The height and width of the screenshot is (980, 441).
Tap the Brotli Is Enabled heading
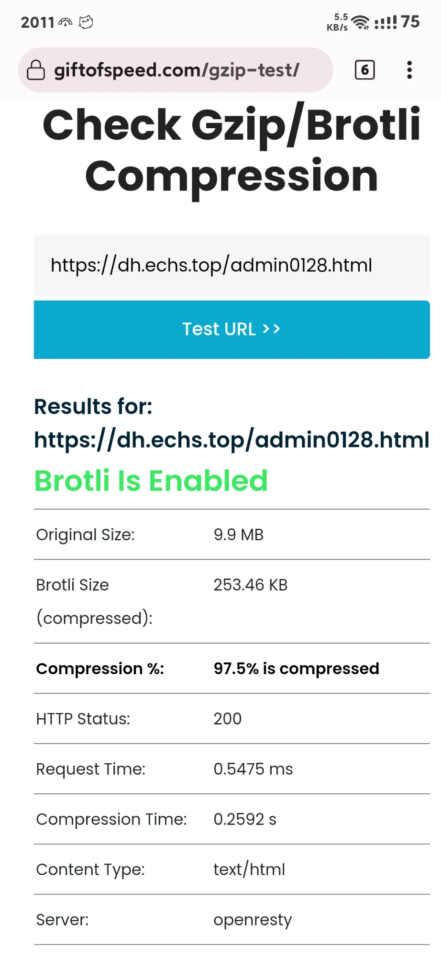[151, 480]
